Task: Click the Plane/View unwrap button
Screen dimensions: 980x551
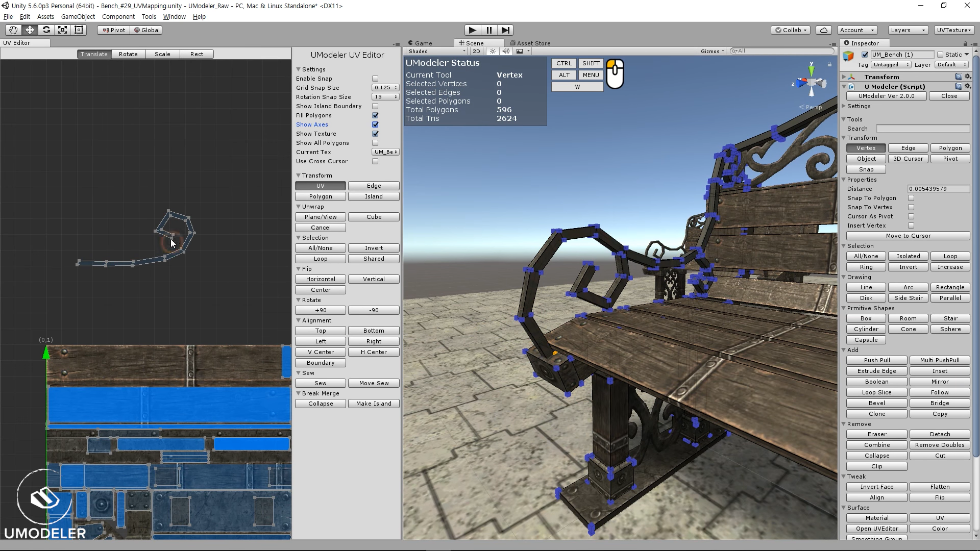Action: 321,217
